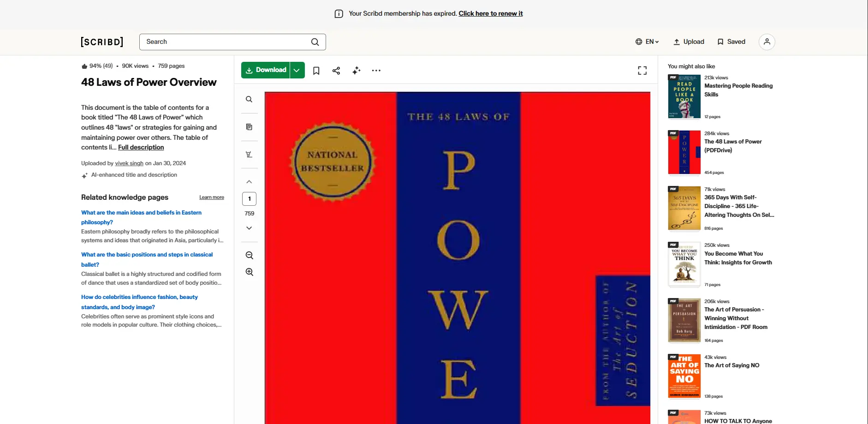Open Mastering People Reading Skills thumbnail
This screenshot has width=868, height=424.
(x=684, y=97)
